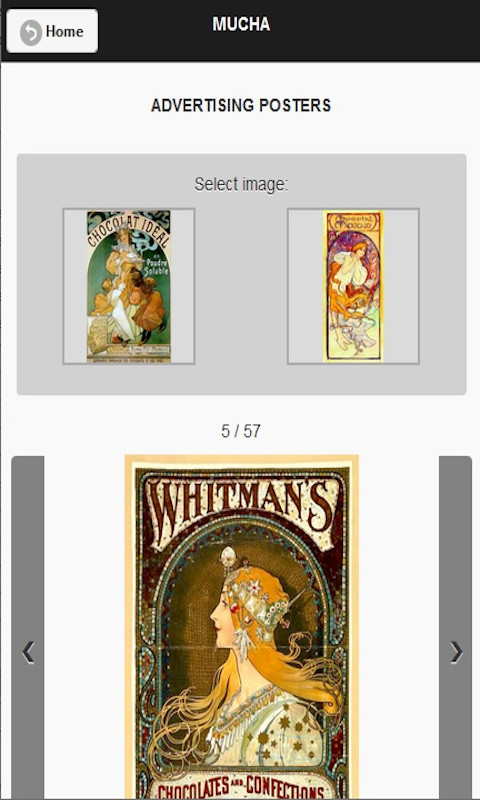Click the Select image label

pos(241,184)
